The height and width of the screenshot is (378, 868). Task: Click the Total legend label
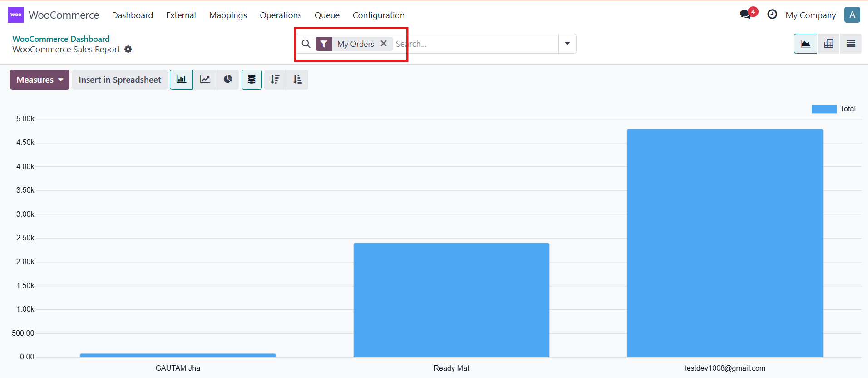pyautogui.click(x=848, y=109)
